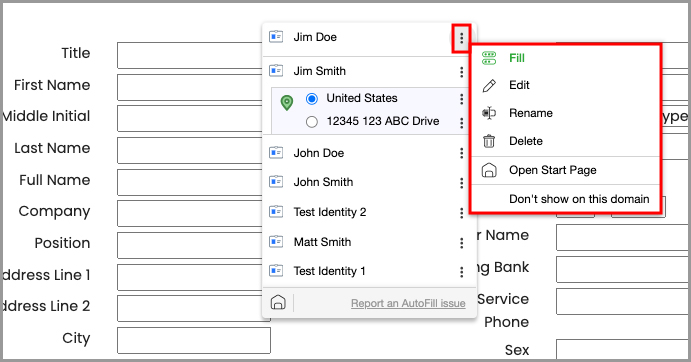Click the Matt Smith identity card icon
Image resolution: width=691 pixels, height=362 pixels.
coord(276,242)
